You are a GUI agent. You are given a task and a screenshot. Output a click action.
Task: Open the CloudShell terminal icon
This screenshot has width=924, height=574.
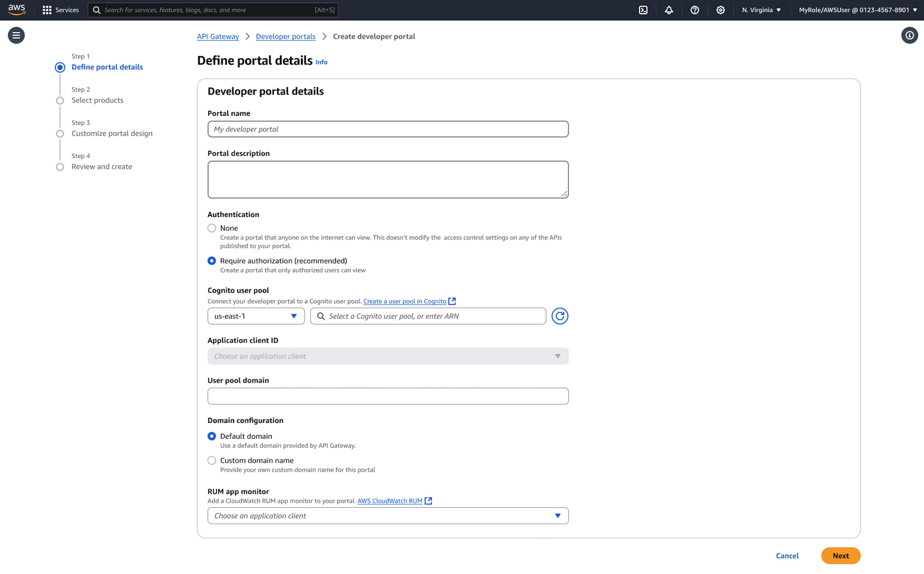[x=643, y=10]
